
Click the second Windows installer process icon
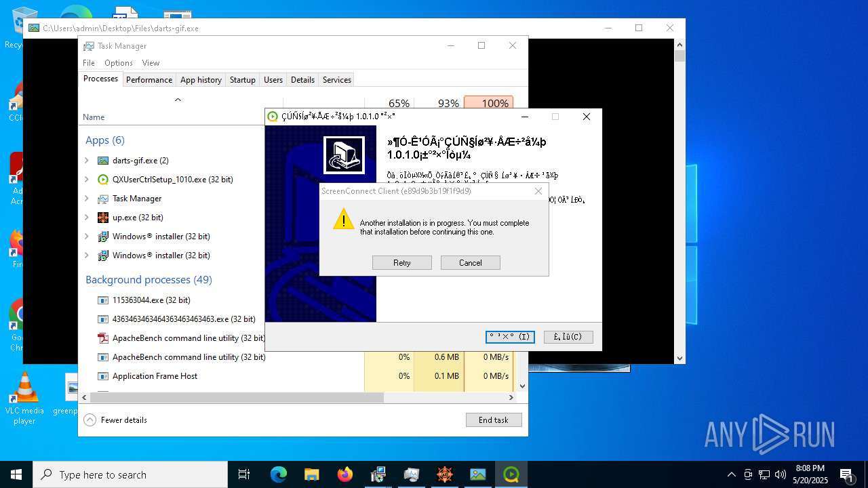click(103, 256)
